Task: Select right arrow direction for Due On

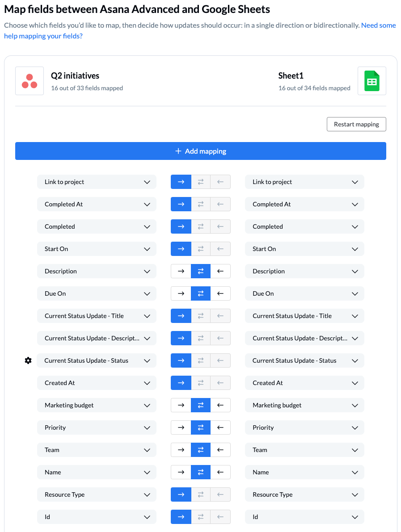Action: (x=181, y=294)
